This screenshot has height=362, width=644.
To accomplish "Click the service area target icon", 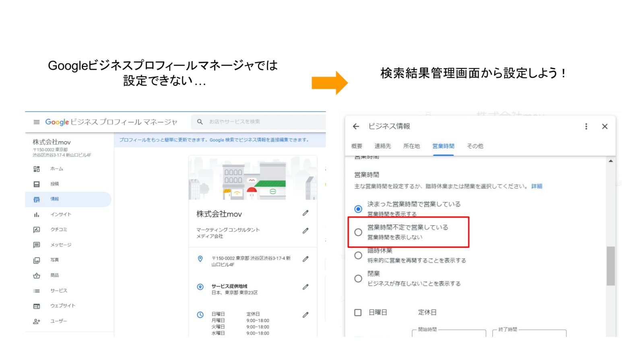I will [200, 287].
